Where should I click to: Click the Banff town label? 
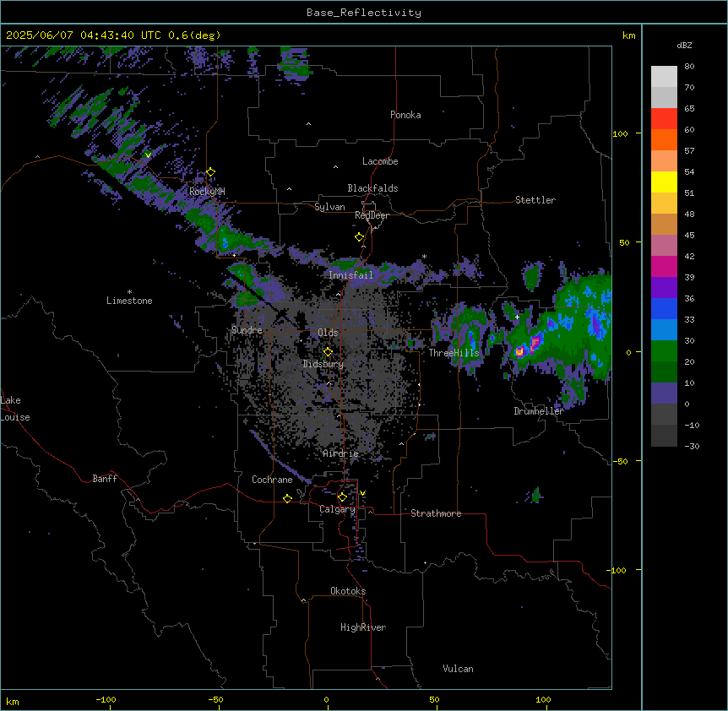point(105,479)
